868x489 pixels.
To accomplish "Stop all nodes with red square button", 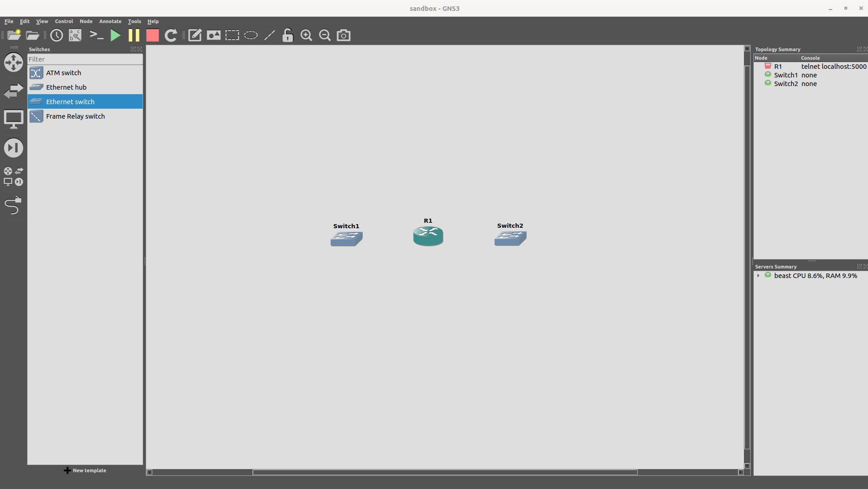I will tap(153, 35).
